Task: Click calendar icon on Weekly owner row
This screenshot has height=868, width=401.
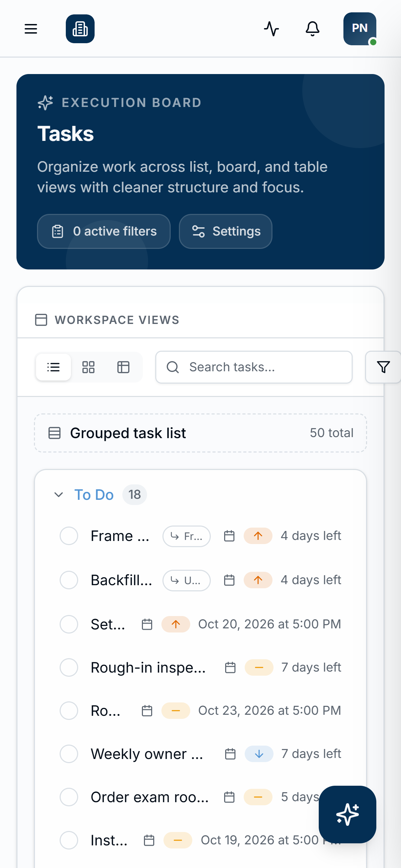Action: click(x=230, y=754)
